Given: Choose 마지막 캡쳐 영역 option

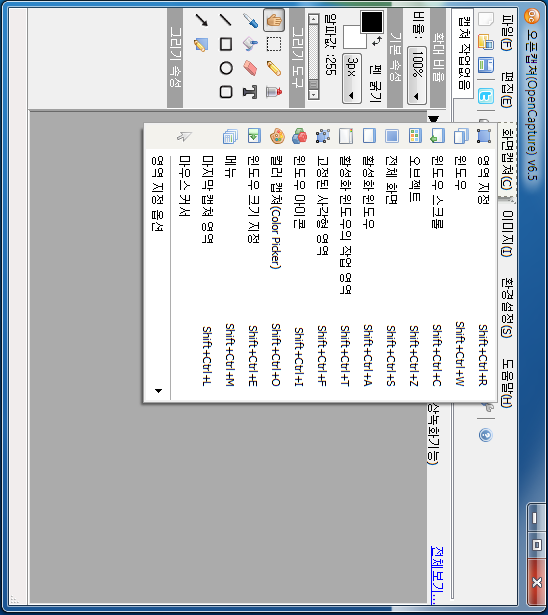Looking at the screenshot, I should click(x=207, y=263).
